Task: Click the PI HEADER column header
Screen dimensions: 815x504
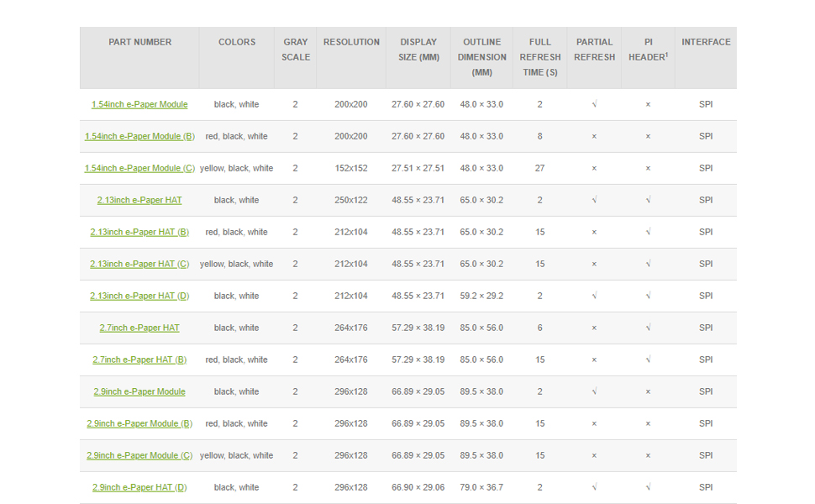Action: [x=648, y=50]
